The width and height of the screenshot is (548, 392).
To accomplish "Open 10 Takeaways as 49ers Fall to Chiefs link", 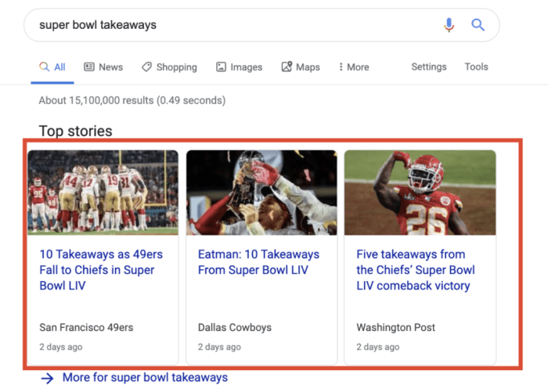I will click(101, 270).
